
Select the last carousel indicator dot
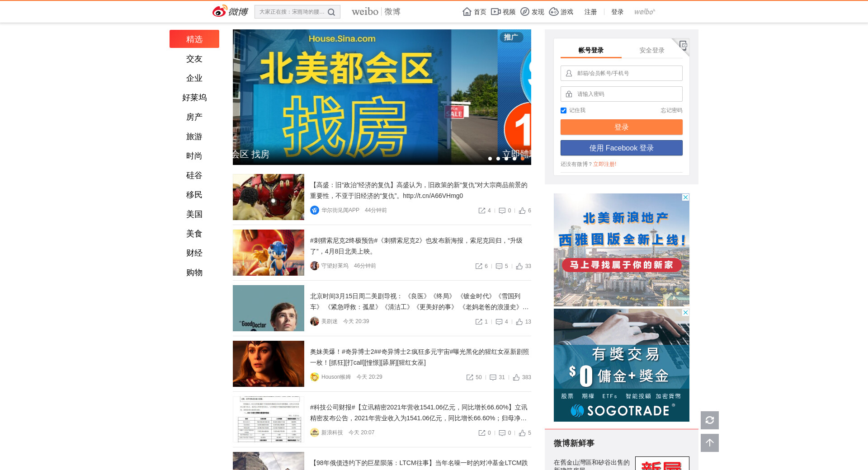click(522, 159)
